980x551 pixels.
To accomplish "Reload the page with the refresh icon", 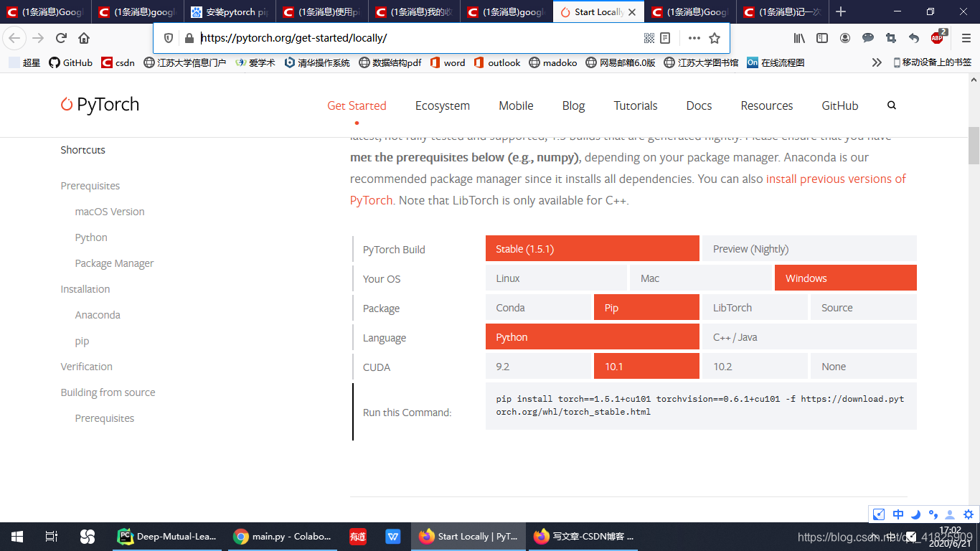I will tap(61, 38).
